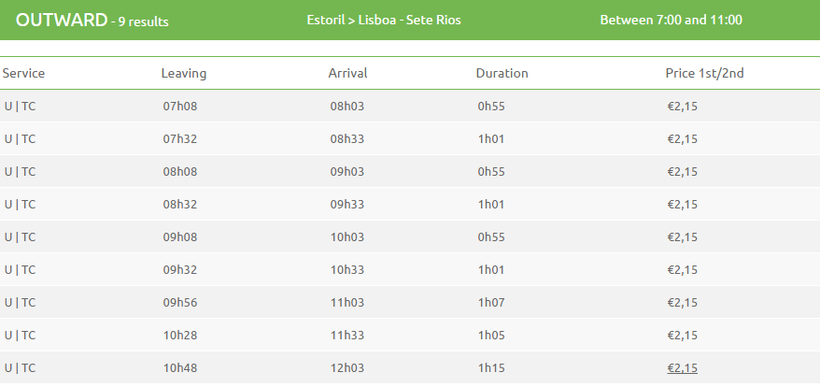Click the 12h03 arrival time
Viewport: 820px width, 387px height.
(347, 368)
